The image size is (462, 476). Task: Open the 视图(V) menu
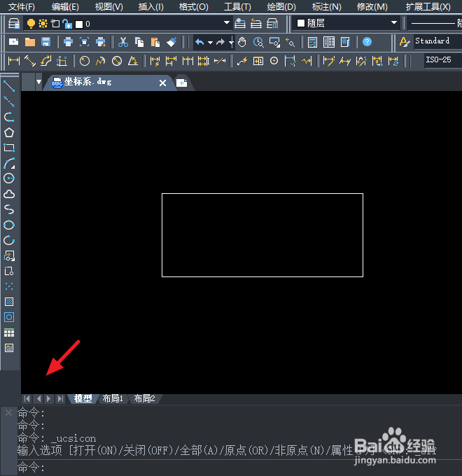coord(108,7)
